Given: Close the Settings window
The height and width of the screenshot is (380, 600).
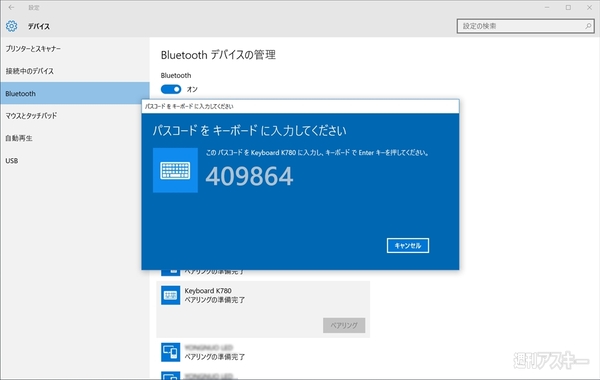Looking at the screenshot, I should (x=589, y=7).
